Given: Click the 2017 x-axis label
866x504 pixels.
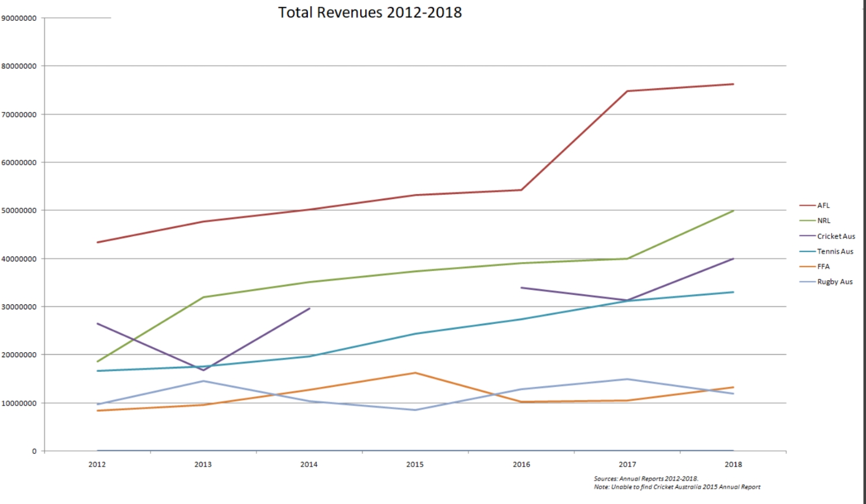Looking at the screenshot, I should (x=627, y=465).
